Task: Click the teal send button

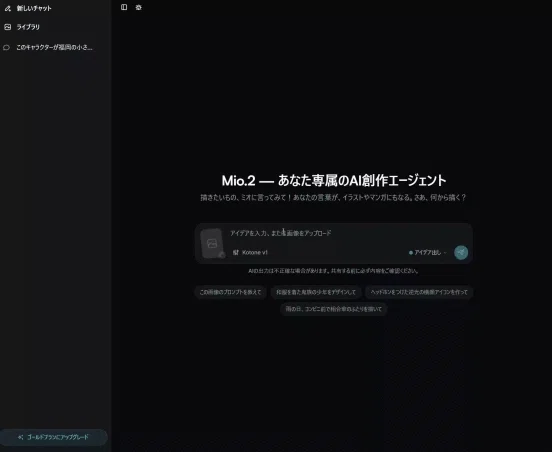Action: tap(461, 252)
